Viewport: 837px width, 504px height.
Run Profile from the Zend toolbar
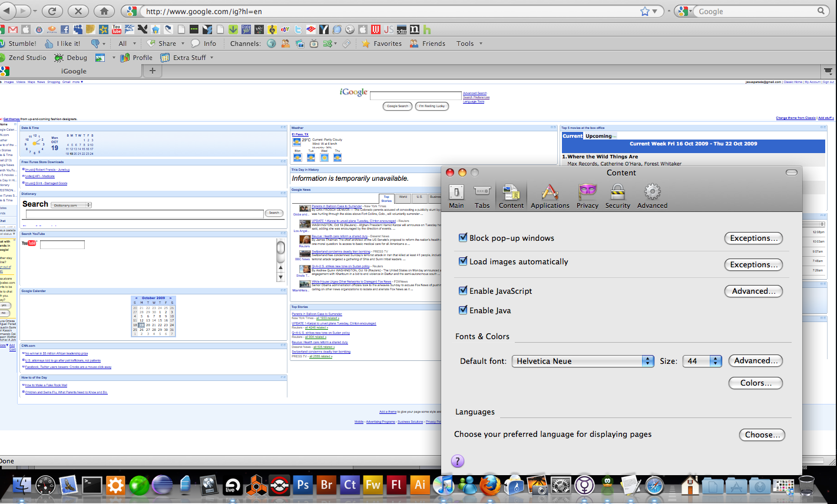(136, 58)
